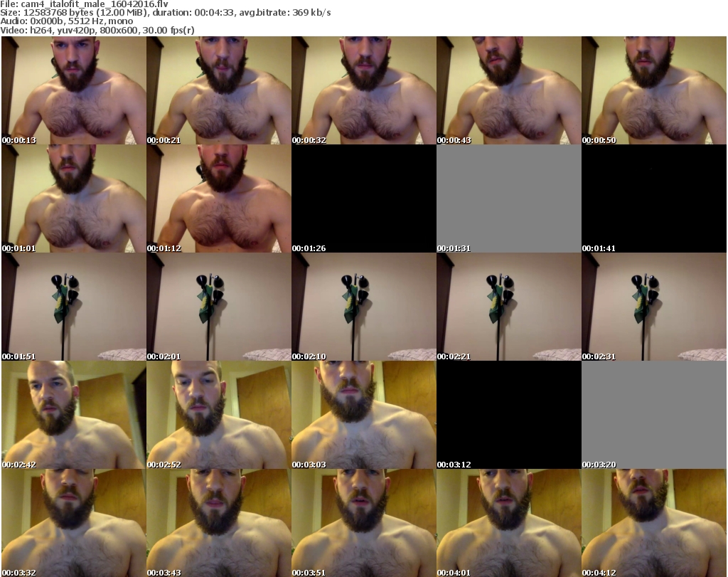Screen dimensions: 728x577
Task: Click the thumbnail stamped 00:03:32
Action: tap(74, 523)
